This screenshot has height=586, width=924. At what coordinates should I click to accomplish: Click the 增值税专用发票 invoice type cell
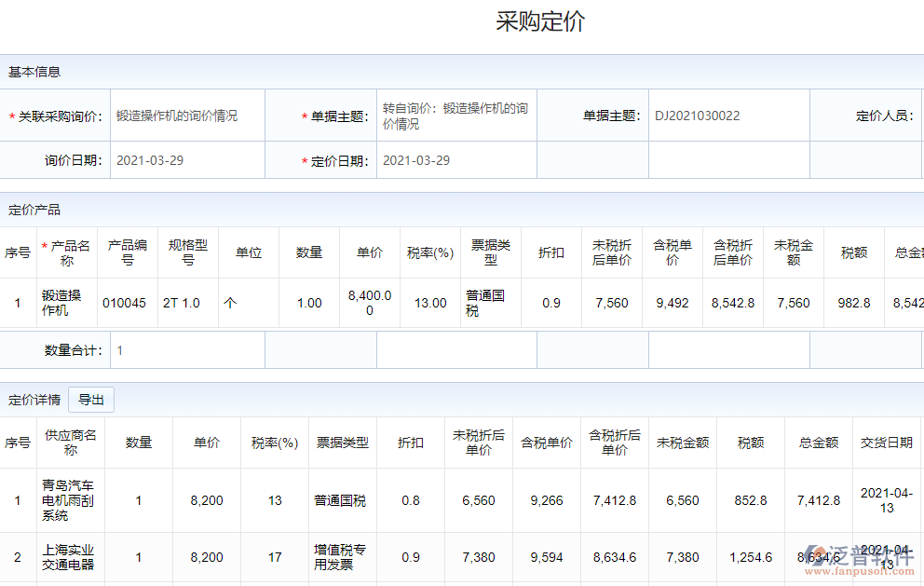341,557
